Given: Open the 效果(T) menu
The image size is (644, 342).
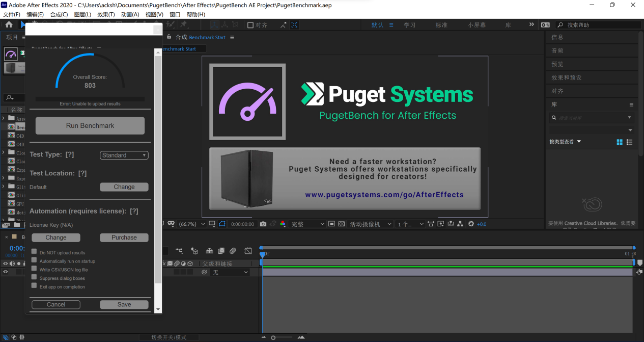Looking at the screenshot, I should pos(106,14).
